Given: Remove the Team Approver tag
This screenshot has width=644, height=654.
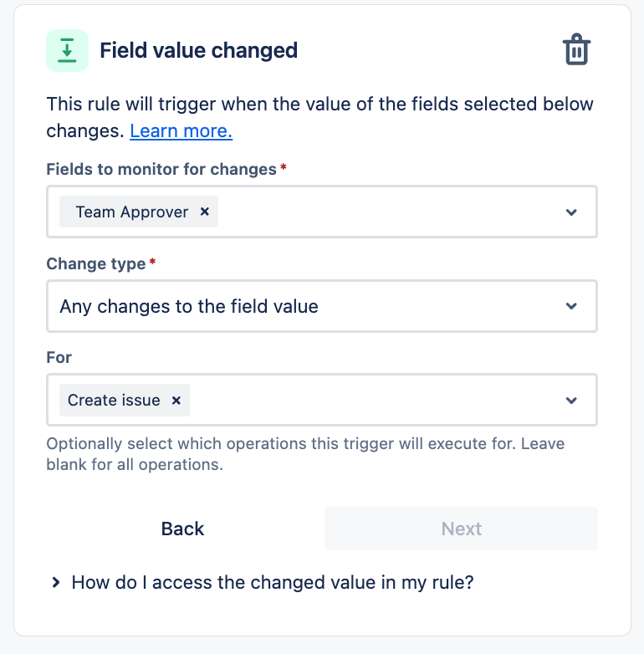Looking at the screenshot, I should click(x=204, y=212).
